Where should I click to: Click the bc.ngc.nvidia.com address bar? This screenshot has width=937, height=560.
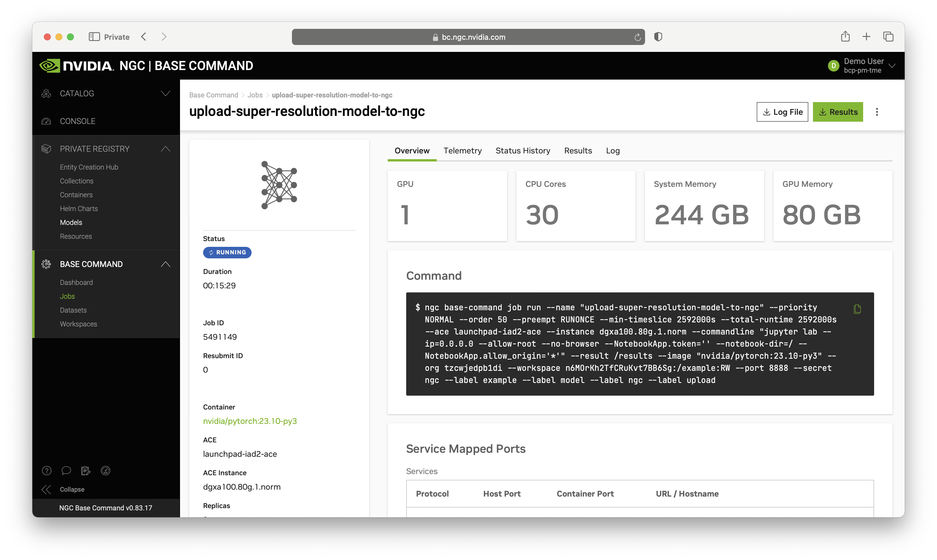tap(468, 37)
